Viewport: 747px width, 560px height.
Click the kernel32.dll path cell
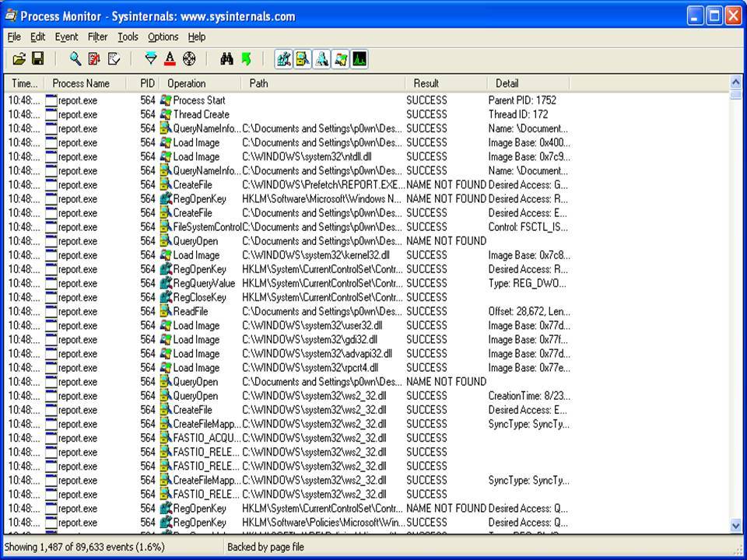(315, 255)
